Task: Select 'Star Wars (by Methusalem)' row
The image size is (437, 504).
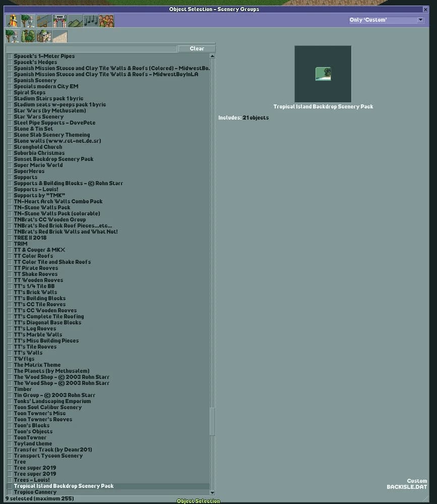Action: (108, 110)
